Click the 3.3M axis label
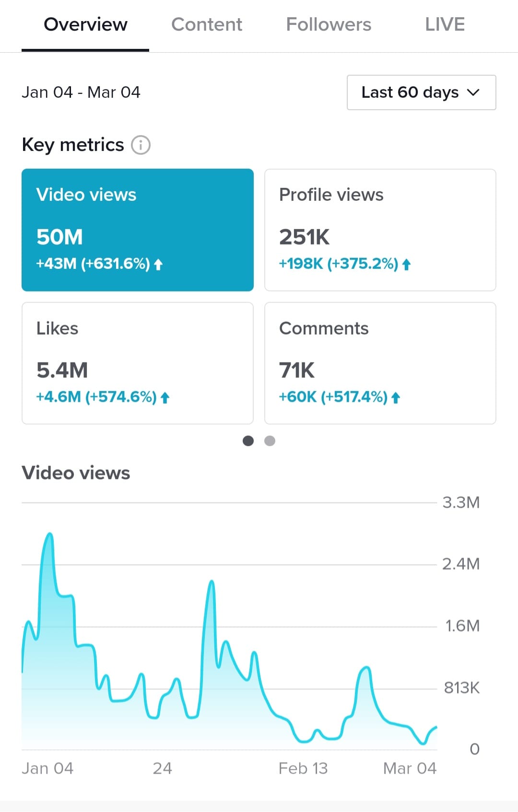 point(461,502)
